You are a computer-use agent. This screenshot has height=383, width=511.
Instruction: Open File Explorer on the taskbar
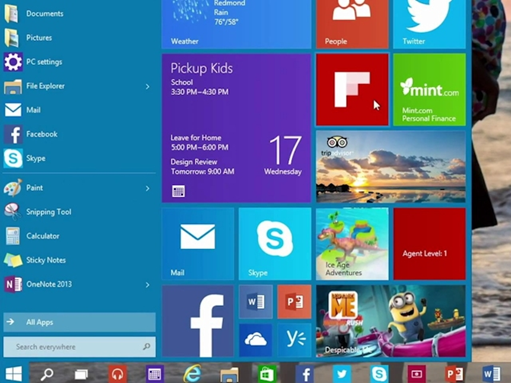tap(229, 374)
